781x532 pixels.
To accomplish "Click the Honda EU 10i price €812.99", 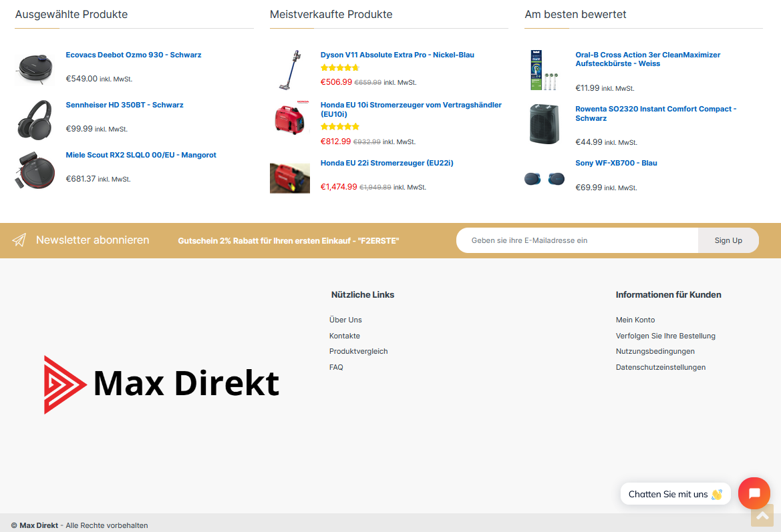I will click(x=335, y=142).
